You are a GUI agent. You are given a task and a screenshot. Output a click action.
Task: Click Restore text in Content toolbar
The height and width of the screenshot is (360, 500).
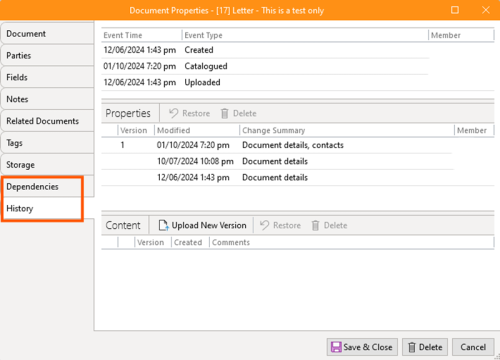[287, 225]
